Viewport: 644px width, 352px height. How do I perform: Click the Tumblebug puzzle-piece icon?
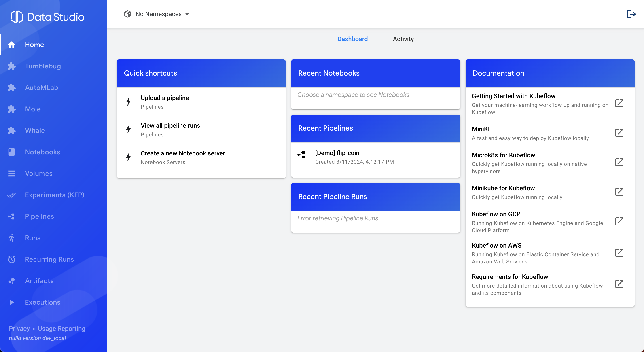coord(11,66)
